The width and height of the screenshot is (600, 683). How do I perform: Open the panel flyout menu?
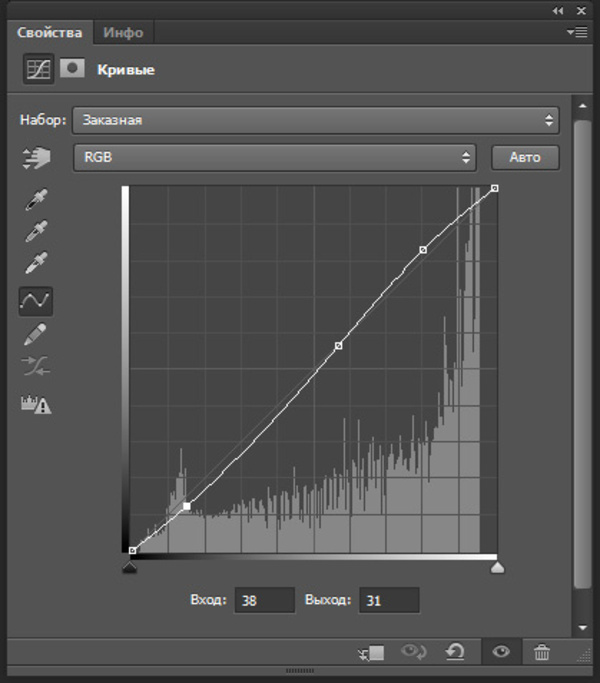tap(576, 32)
